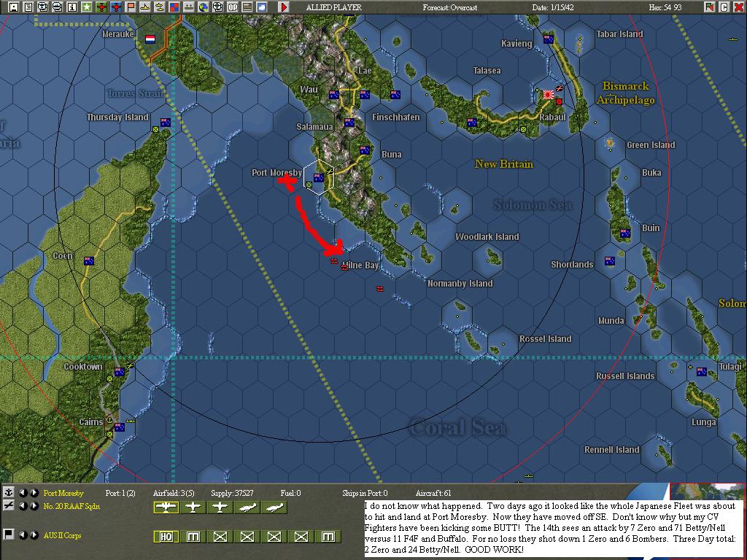This screenshot has height=560, width=747.
Task: Click the brown list panel toolbar icon
Action: coord(247,7)
